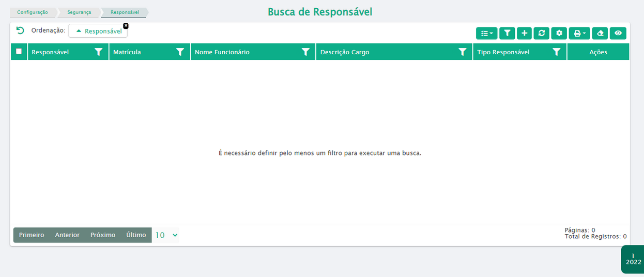
Task: Open the rows-per-page dropdown showing 10
Action: [166, 235]
